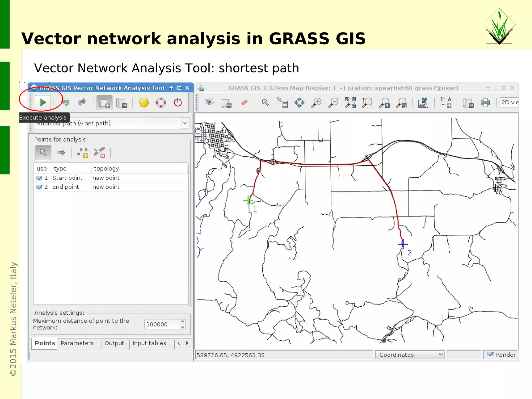This screenshot has width=532, height=399.
Task: Open the analyze map icon
Action: point(423,103)
